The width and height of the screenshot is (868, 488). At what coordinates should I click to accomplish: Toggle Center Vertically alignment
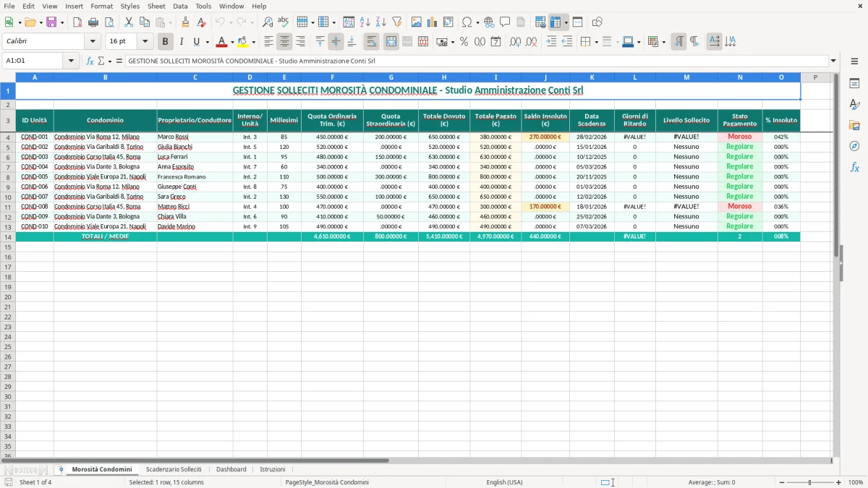pyautogui.click(x=336, y=42)
